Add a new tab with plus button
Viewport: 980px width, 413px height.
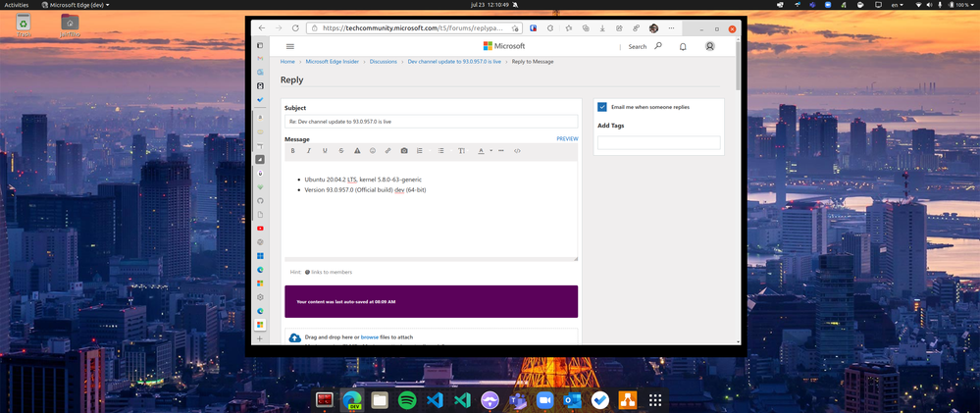pos(261,338)
